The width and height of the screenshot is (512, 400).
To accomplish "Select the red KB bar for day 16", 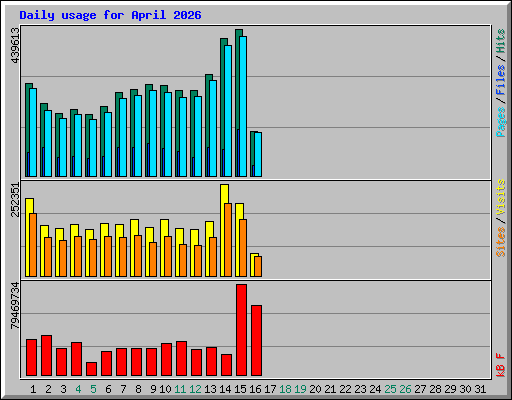I will click(256, 340).
